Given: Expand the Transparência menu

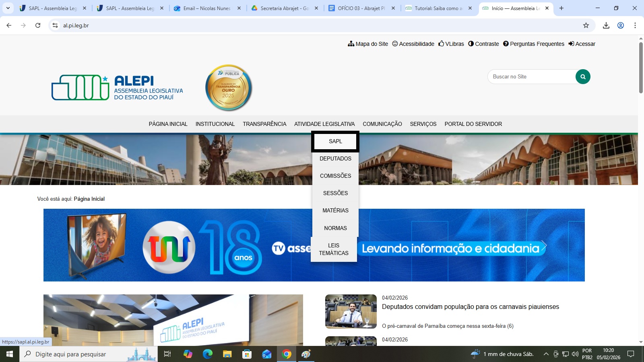Looking at the screenshot, I should 264,124.
